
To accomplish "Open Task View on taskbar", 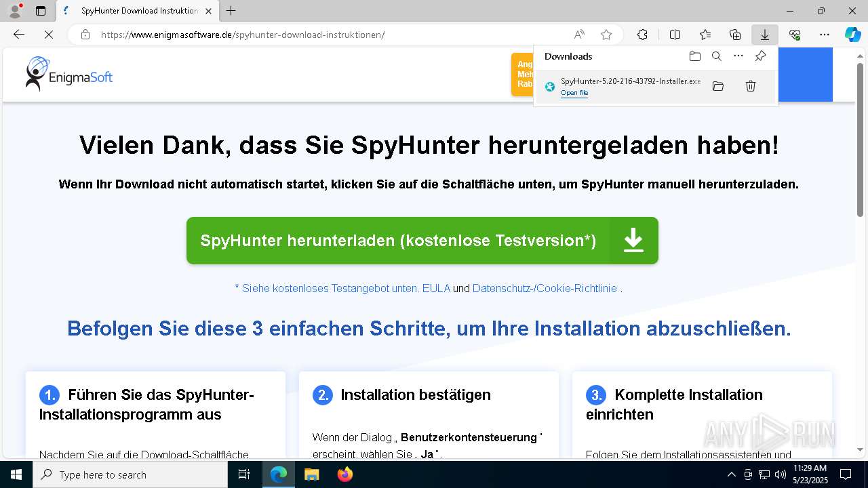I will 245,474.
